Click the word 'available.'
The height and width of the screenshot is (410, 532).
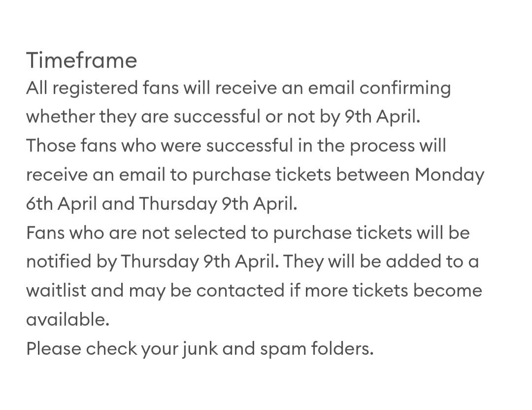(x=67, y=319)
